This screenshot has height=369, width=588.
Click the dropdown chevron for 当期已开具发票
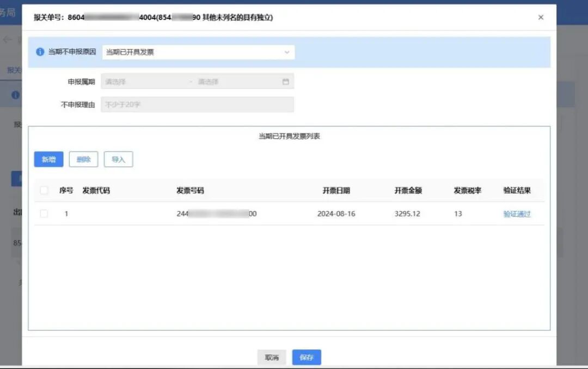point(286,52)
